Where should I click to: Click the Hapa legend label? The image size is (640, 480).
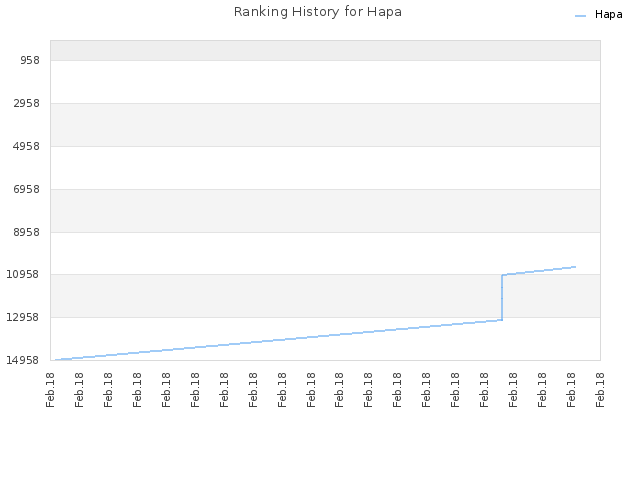(609, 15)
